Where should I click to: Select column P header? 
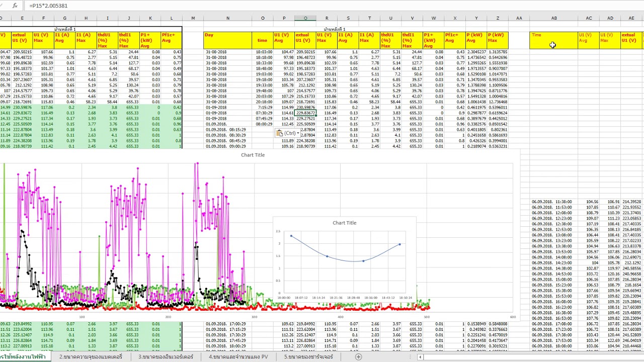click(x=284, y=18)
